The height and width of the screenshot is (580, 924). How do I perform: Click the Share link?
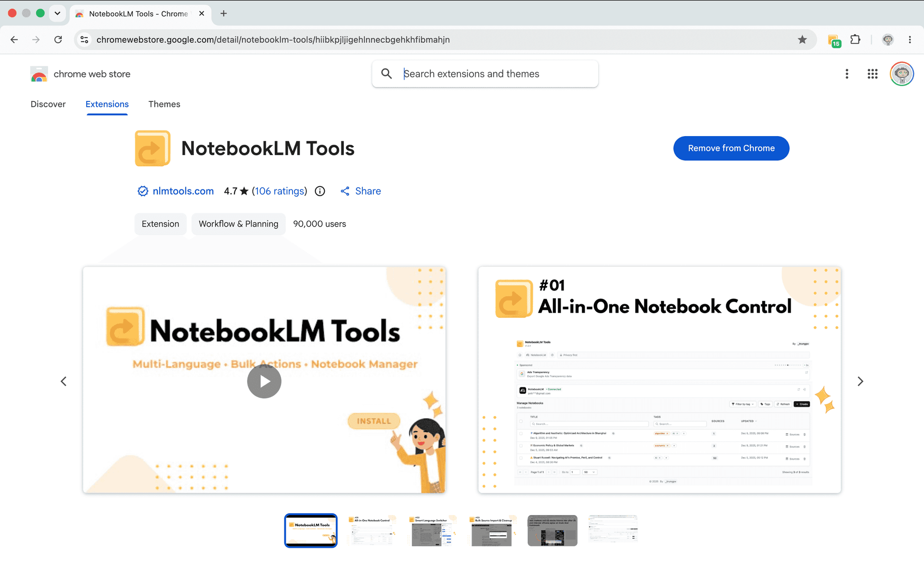click(x=360, y=191)
